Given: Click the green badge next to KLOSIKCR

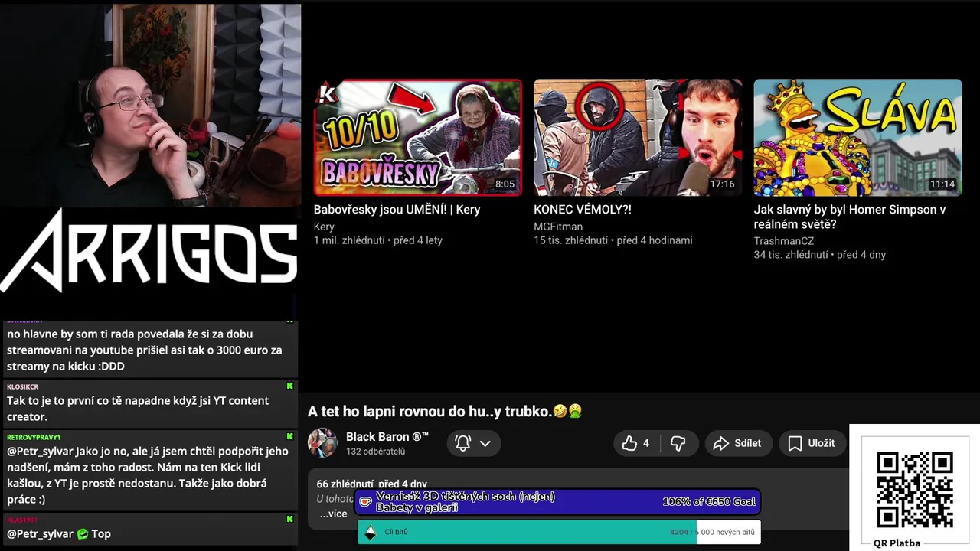Looking at the screenshot, I should [x=289, y=386].
